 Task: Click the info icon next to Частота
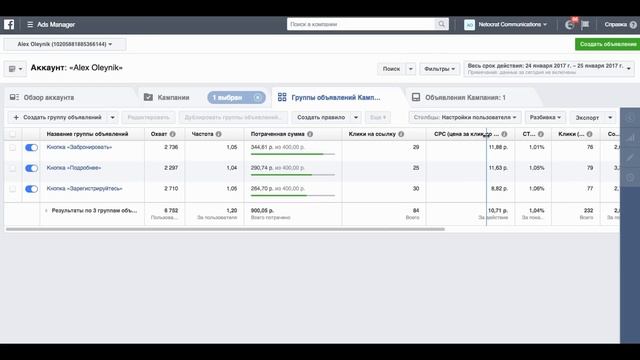tap(218, 134)
